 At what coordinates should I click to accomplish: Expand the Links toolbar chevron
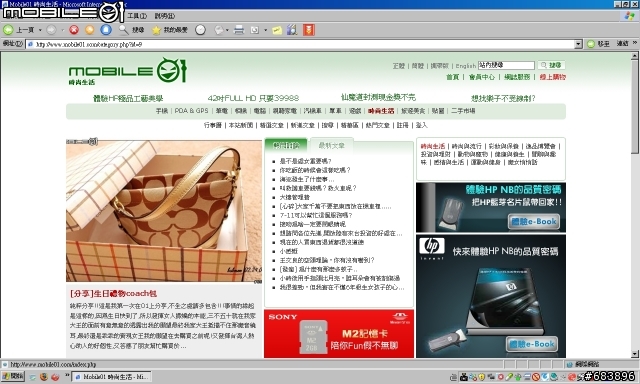pyautogui.click(x=635, y=43)
